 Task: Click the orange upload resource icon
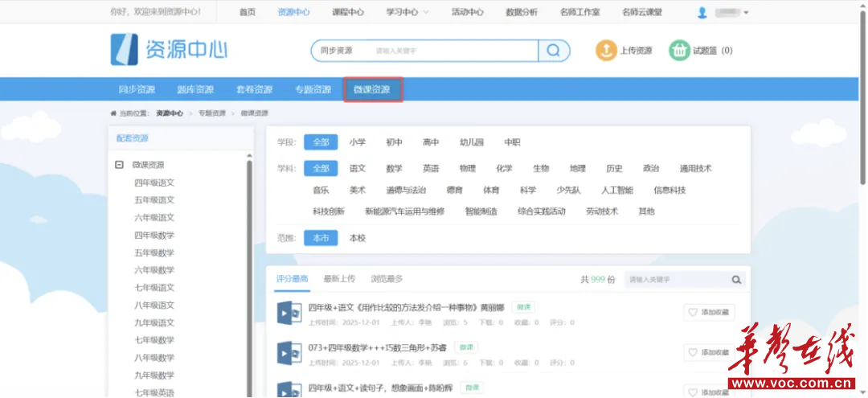pyautogui.click(x=606, y=51)
